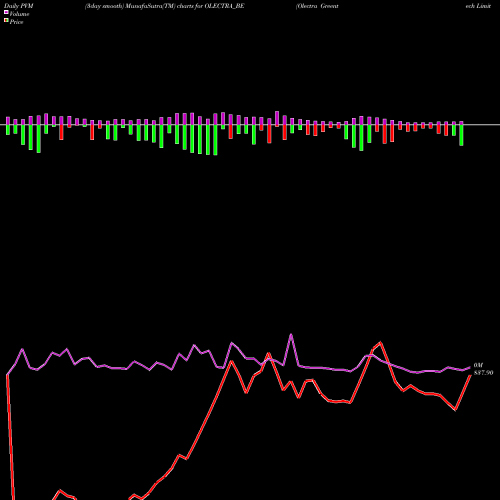Image resolution: width=500 pixels, height=500 pixels.
Task: Click the magenta Volume legend swatch
Action: (6, 12)
